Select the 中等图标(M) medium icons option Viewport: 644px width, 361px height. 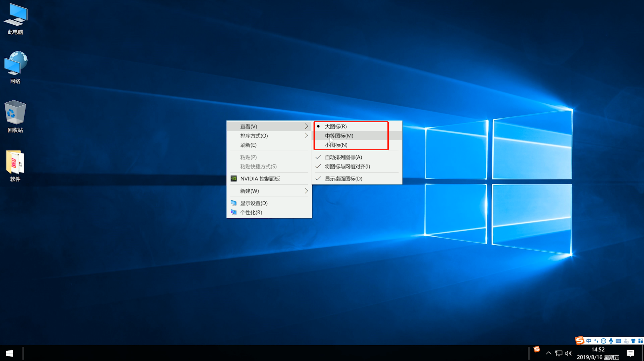[x=357, y=136]
